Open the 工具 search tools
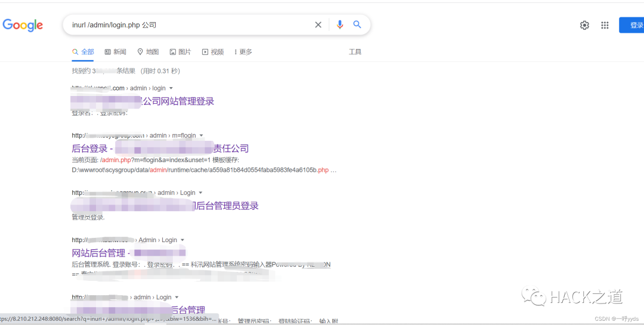 point(355,52)
